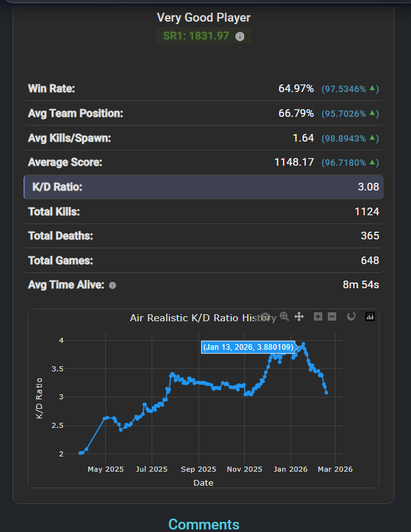Reset the chart axes
The width and height of the screenshot is (411, 532).
click(x=351, y=316)
